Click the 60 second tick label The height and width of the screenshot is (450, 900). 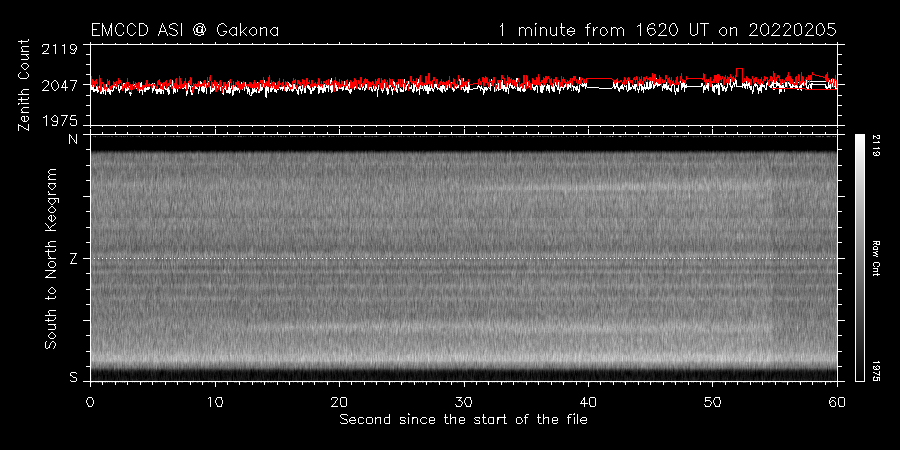click(837, 401)
